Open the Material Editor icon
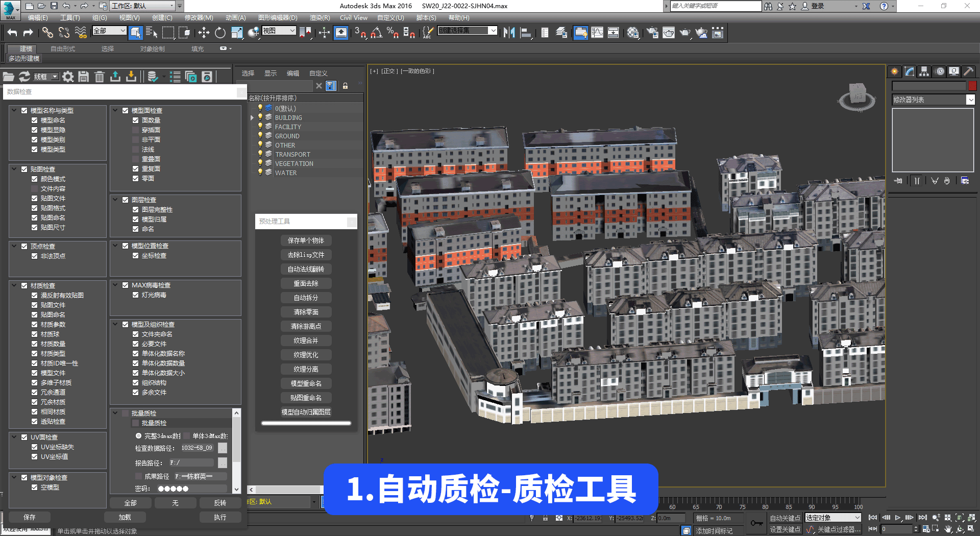Screen dimensions: 980x536 tap(633, 33)
